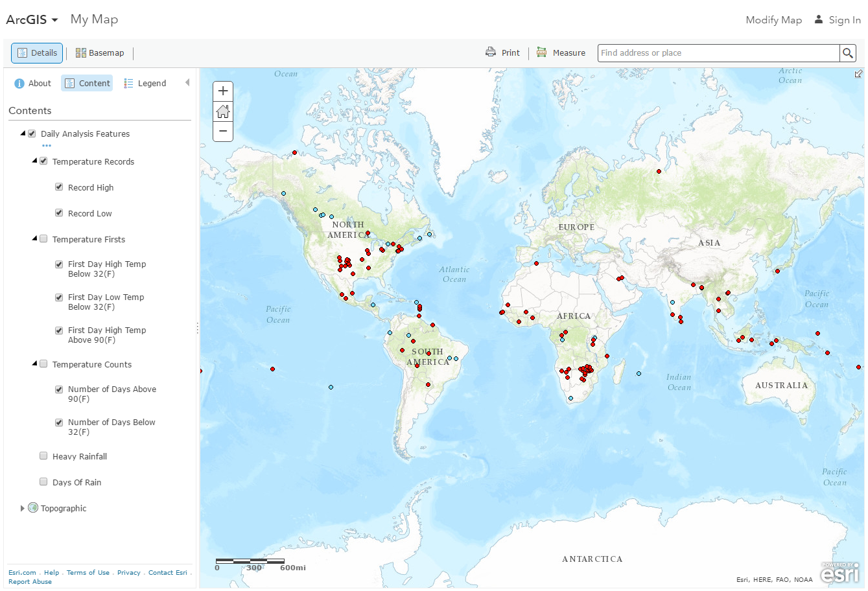Open the Contact Esri link
This screenshot has height=591, width=868.
[168, 573]
